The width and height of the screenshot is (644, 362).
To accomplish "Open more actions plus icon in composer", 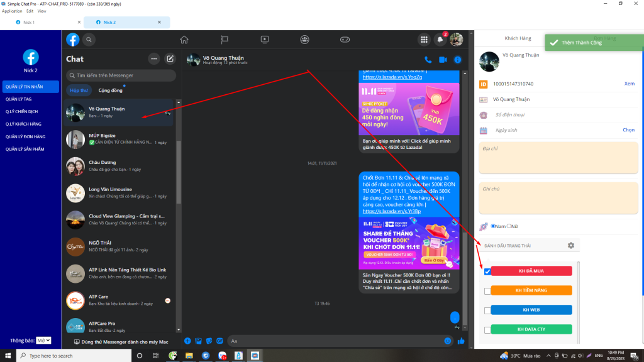I will point(187,341).
